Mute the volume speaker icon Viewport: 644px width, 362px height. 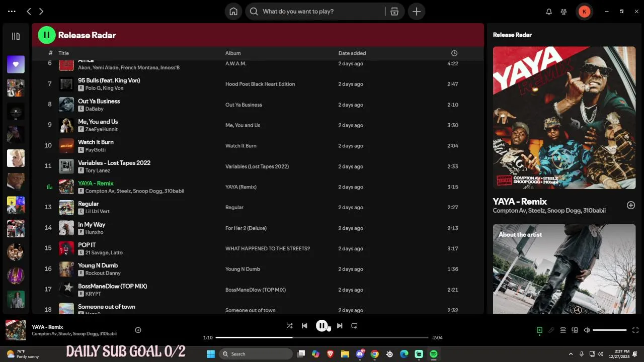[x=587, y=330]
